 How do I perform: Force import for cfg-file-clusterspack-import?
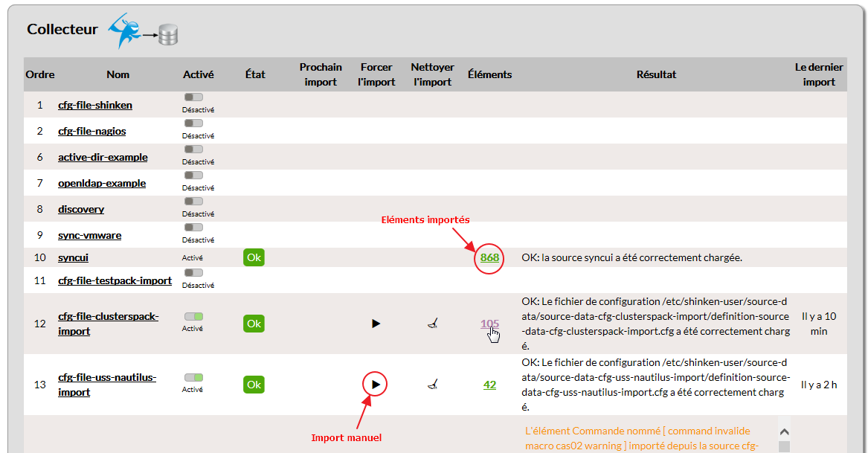point(376,324)
